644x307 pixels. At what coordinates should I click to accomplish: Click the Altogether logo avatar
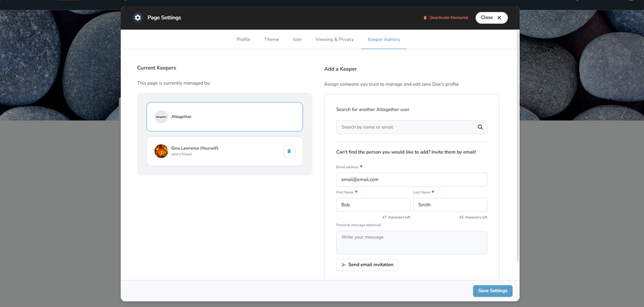pos(161,117)
